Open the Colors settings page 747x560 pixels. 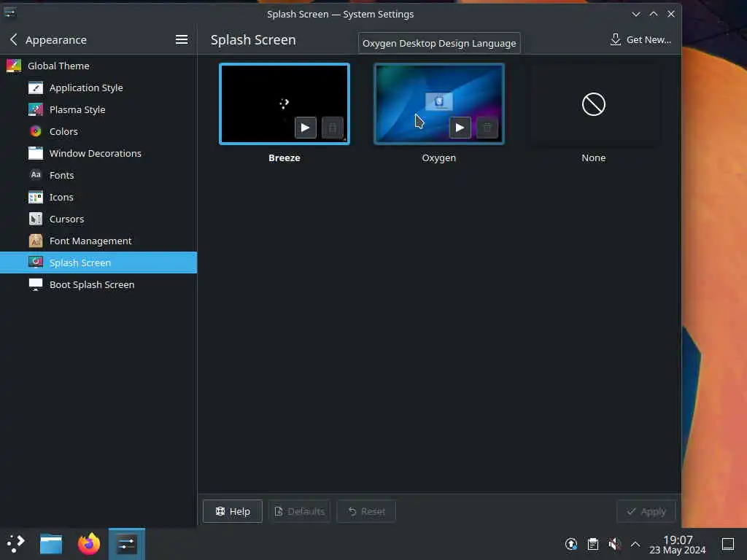point(98,131)
